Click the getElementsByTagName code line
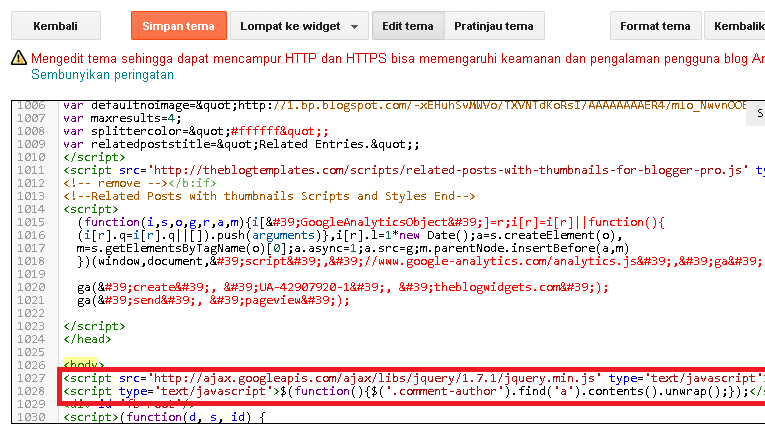 pyautogui.click(x=353, y=248)
